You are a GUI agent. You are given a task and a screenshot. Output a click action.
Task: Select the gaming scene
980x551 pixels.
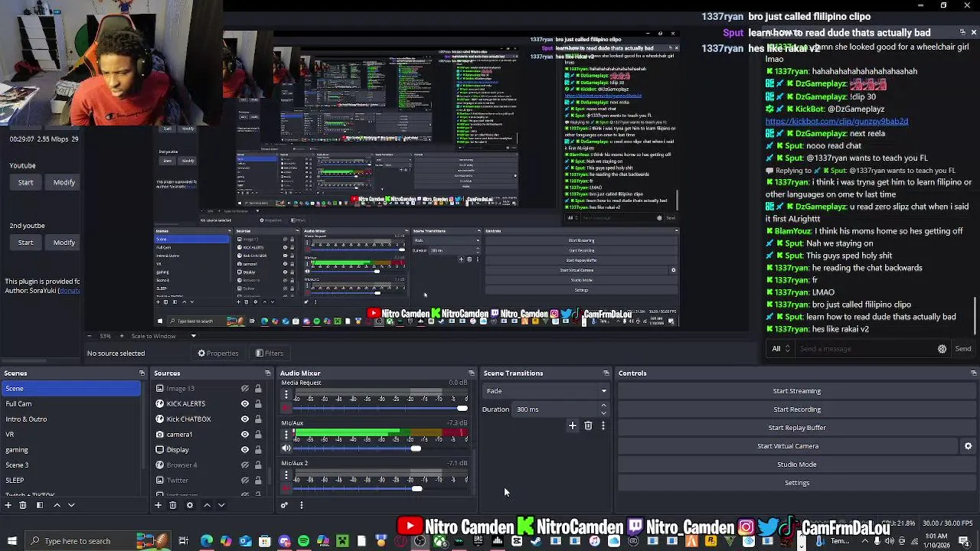tap(71, 450)
